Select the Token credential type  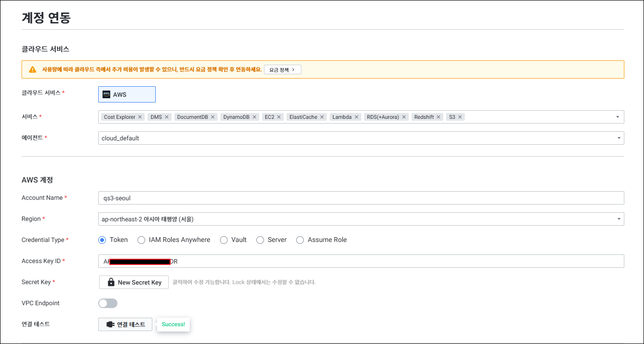(102, 240)
